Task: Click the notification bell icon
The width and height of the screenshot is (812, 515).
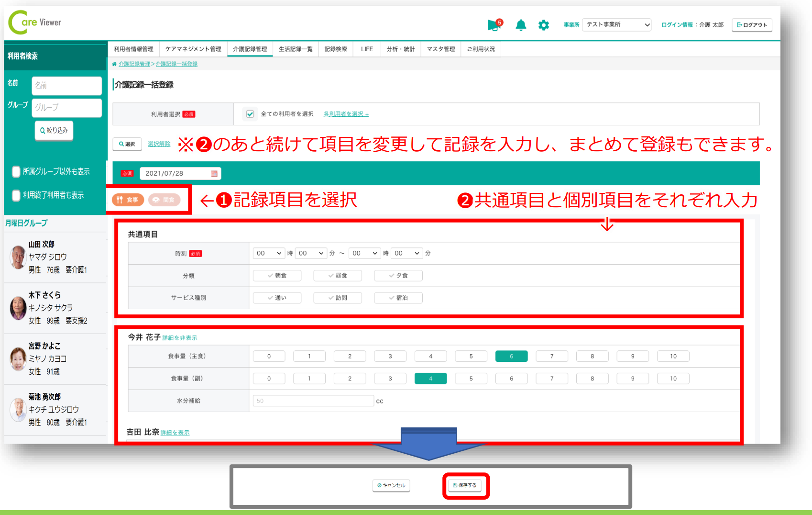Action: coord(521,25)
